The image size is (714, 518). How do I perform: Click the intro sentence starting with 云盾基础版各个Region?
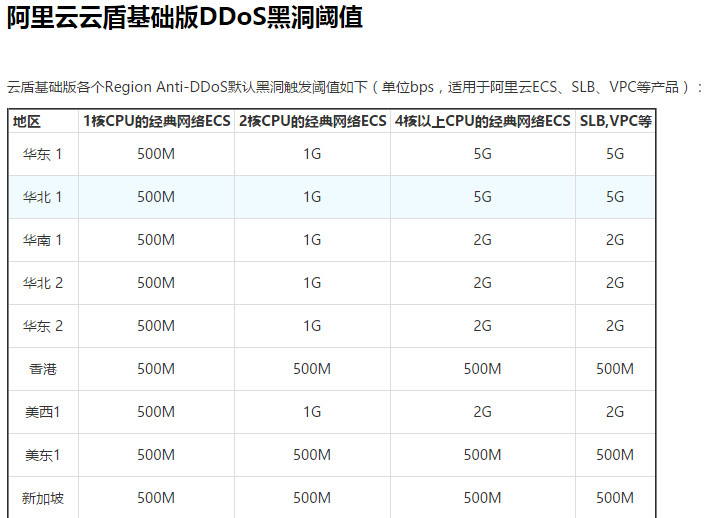355,86
